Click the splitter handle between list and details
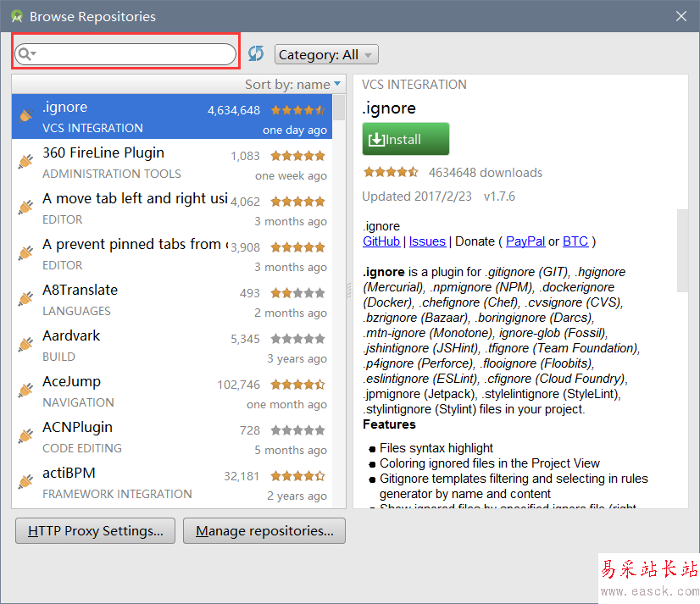 point(349,291)
